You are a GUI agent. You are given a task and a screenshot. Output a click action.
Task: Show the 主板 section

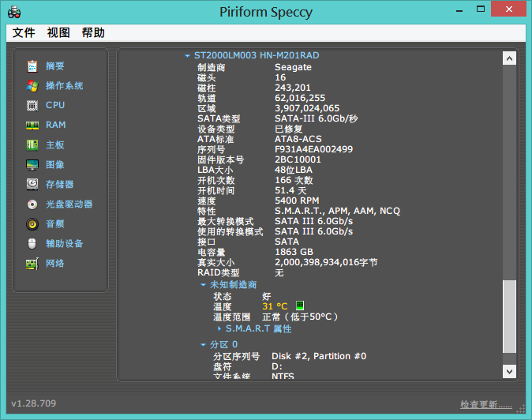point(55,144)
